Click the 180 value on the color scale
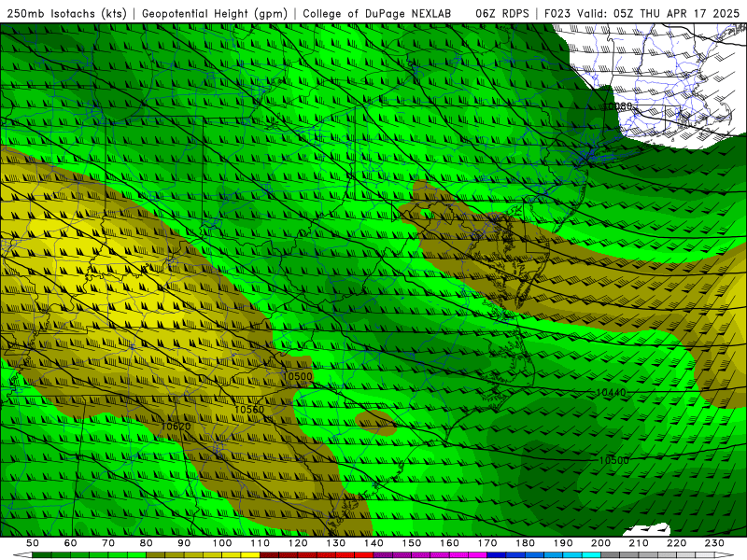This screenshot has height=560, width=747. pos(525,543)
